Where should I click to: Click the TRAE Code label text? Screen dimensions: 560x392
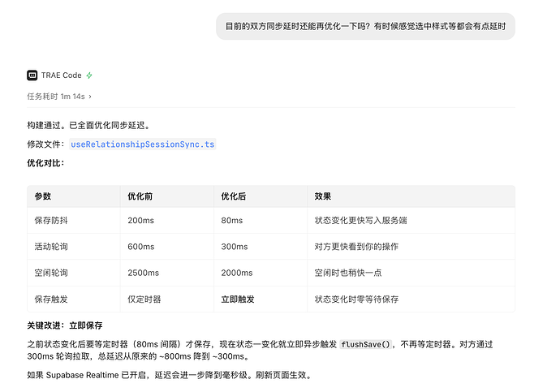click(x=62, y=75)
